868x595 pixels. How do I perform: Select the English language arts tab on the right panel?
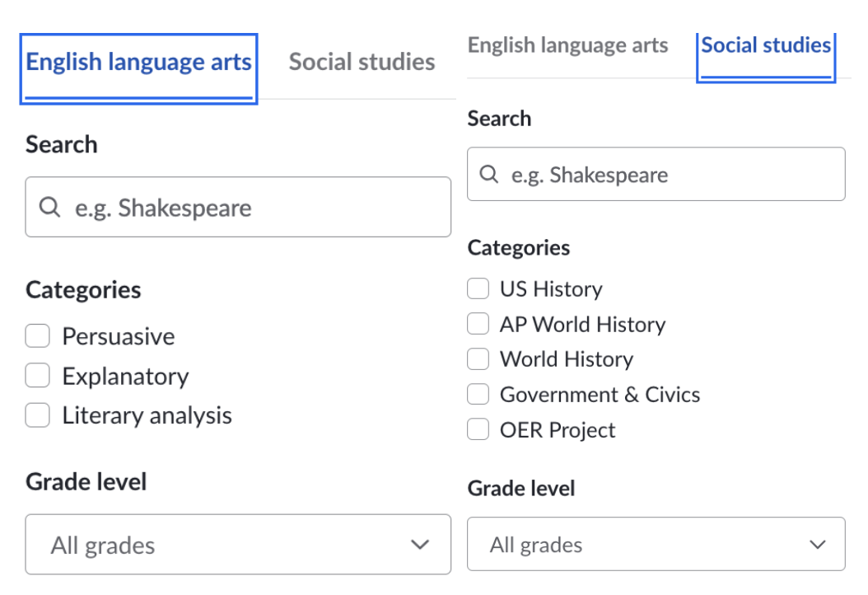coord(568,45)
